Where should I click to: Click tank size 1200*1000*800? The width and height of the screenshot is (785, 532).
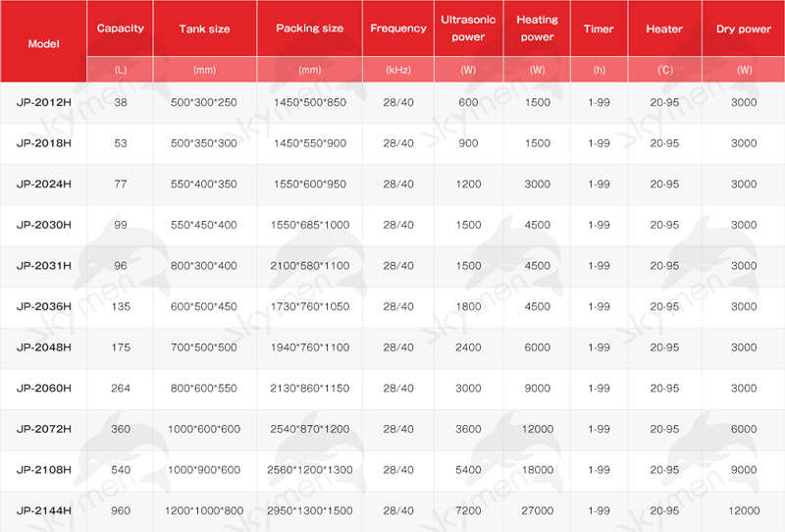point(204,510)
